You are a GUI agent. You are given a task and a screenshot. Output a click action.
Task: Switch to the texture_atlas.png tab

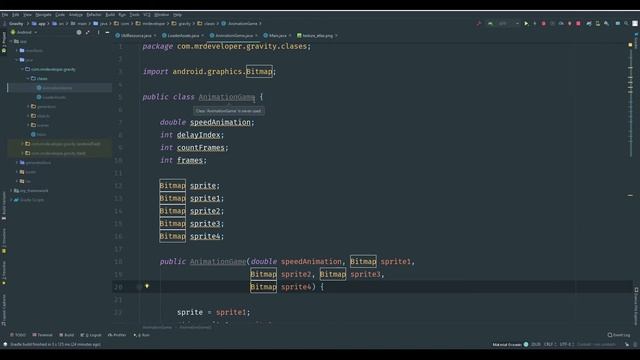click(x=318, y=36)
